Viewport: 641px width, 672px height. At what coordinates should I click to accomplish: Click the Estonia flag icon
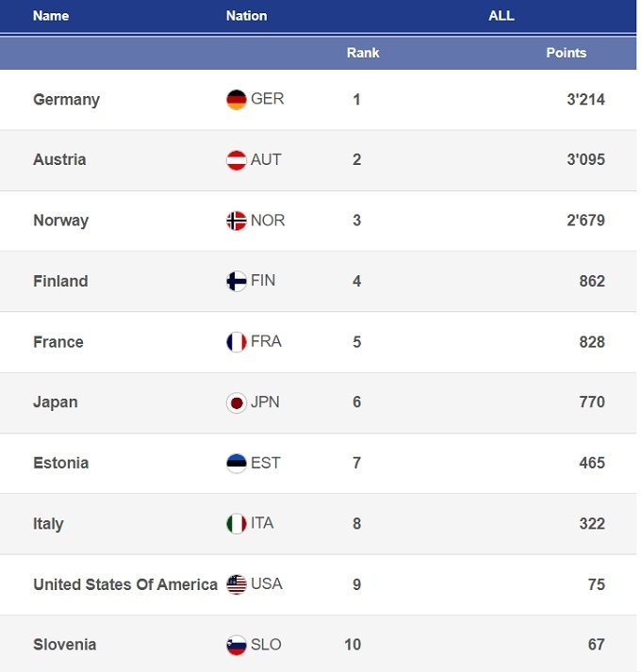[x=237, y=463]
